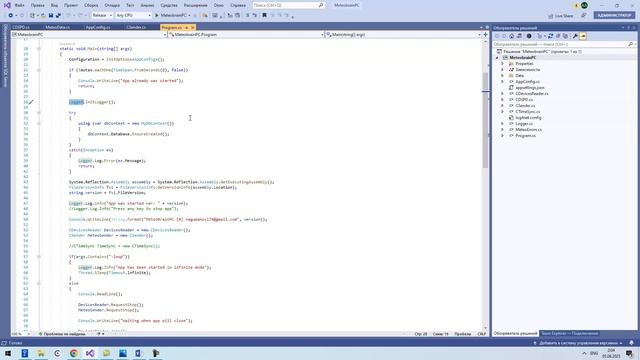Click the Visual Studio taskbar icon
Viewport: 640px width, 360px height.
(x=90, y=353)
